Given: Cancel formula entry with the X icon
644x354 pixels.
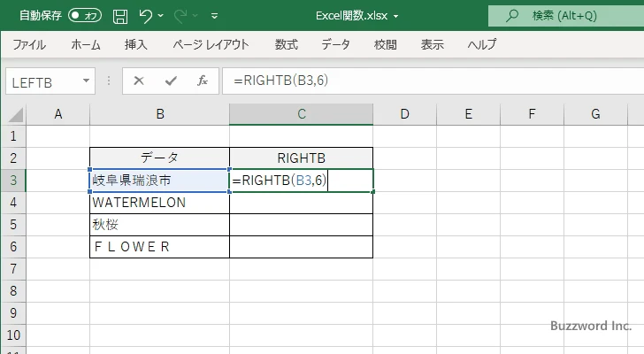Looking at the screenshot, I should click(139, 81).
